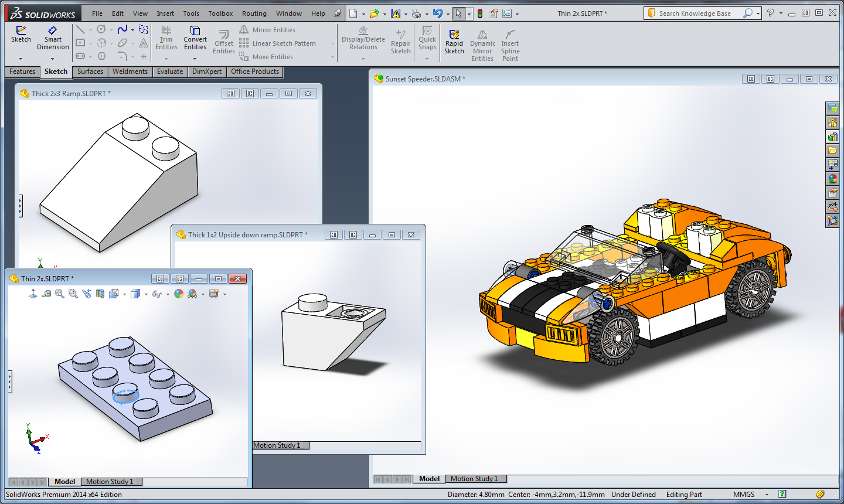Switch to the Weldments tab
Screen dimensions: 844x504
130,71
